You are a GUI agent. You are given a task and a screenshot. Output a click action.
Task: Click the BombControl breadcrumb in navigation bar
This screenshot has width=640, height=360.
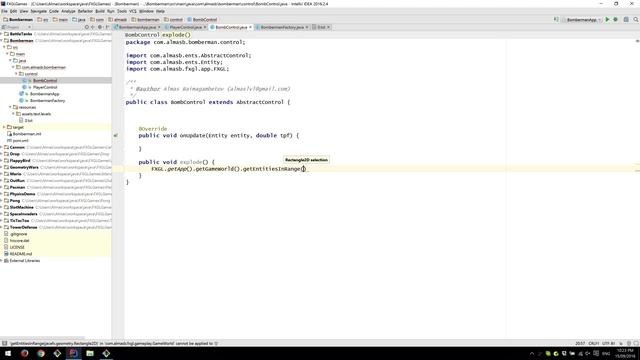(x=202, y=19)
